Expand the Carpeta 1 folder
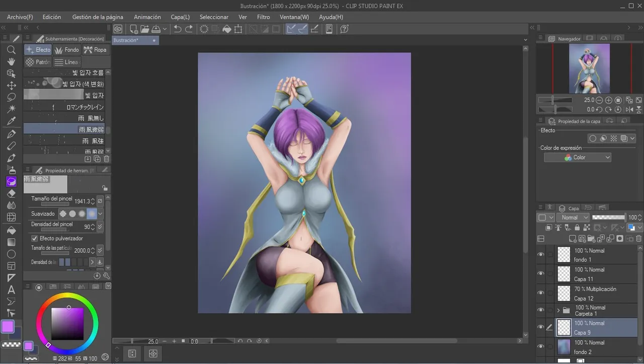 click(558, 311)
